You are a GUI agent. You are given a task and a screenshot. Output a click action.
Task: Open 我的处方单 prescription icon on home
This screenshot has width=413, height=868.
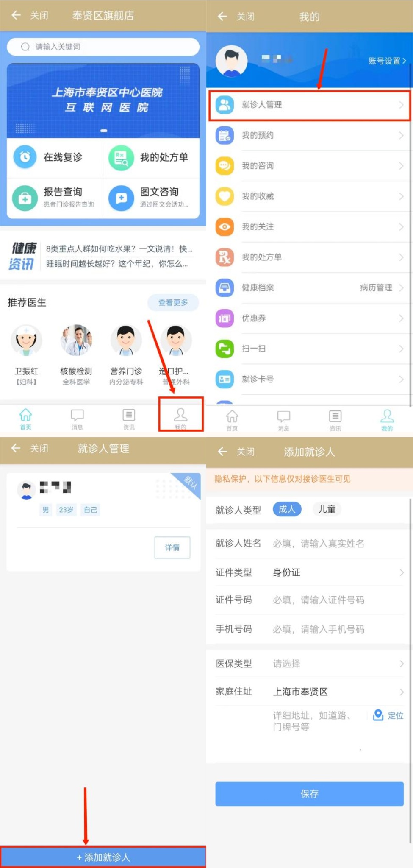coord(121,157)
